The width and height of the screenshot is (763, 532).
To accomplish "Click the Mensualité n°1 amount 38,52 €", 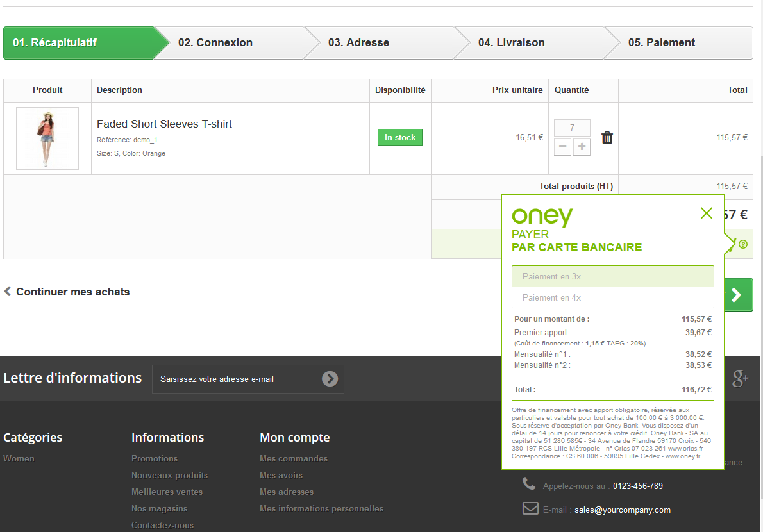I will coord(698,354).
